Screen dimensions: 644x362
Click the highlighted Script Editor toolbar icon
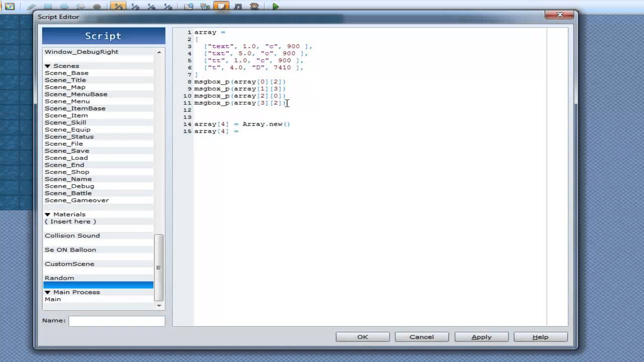coord(221,7)
